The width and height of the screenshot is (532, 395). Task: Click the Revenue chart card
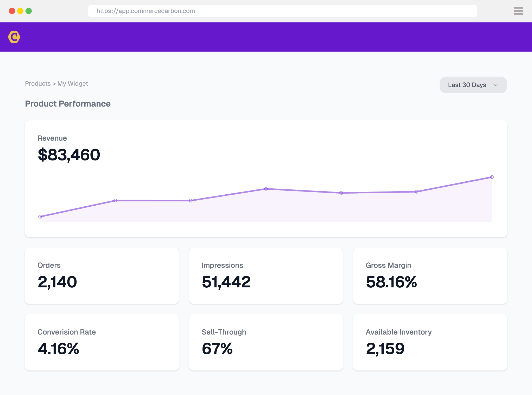266,178
